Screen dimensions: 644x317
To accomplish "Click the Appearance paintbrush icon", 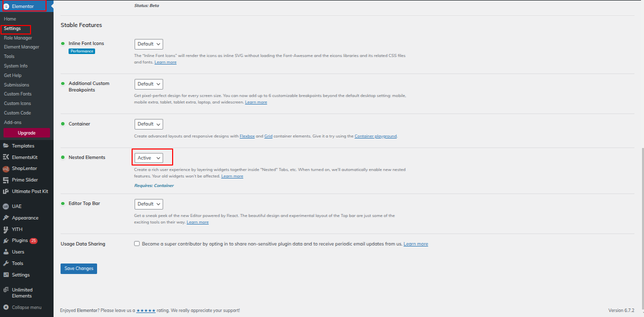I will click(6, 217).
